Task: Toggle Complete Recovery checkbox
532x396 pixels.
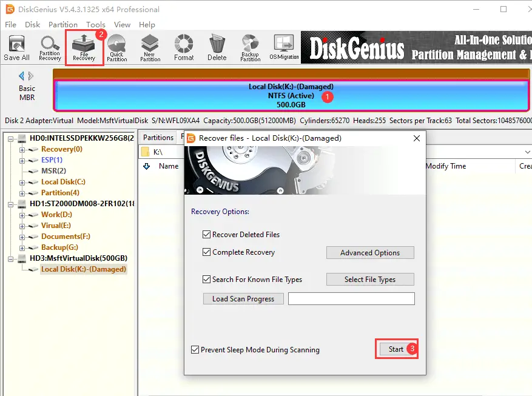Action: click(x=206, y=252)
